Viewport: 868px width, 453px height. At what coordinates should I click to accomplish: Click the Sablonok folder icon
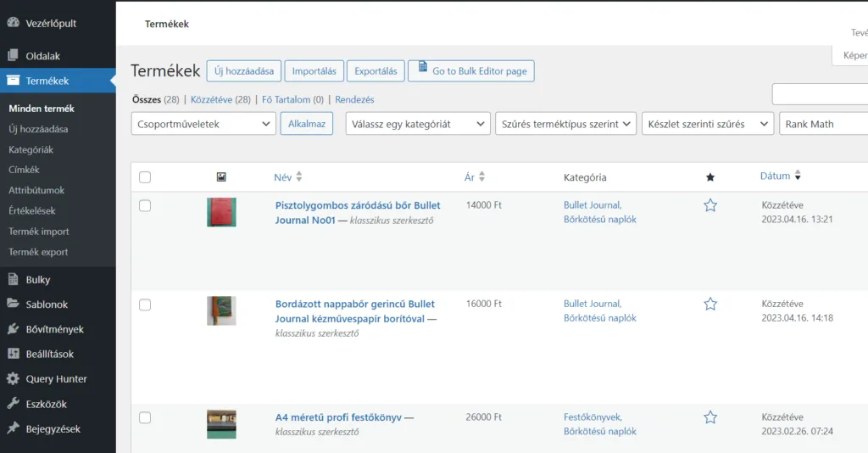click(14, 304)
